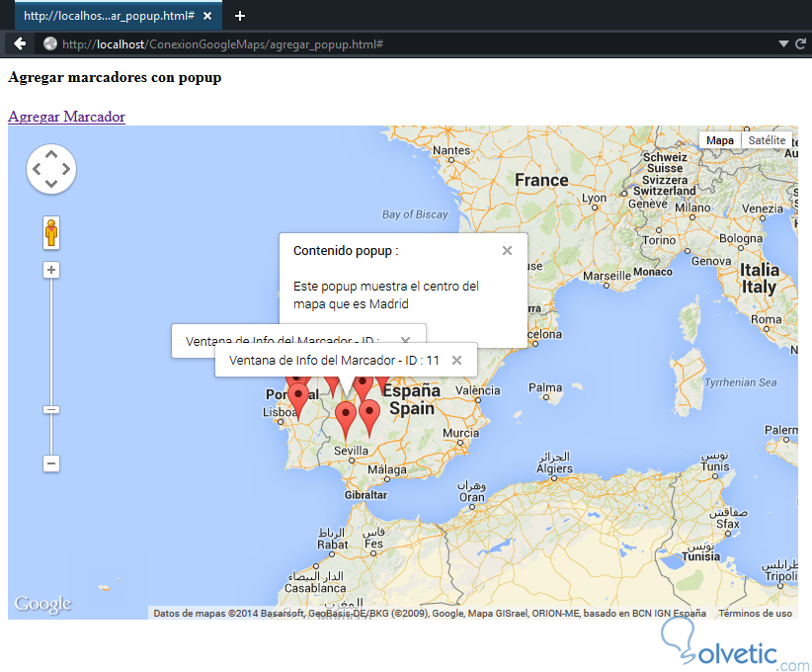This screenshot has height=672, width=812.
Task: Click the Marseille city label
Action: (x=607, y=276)
